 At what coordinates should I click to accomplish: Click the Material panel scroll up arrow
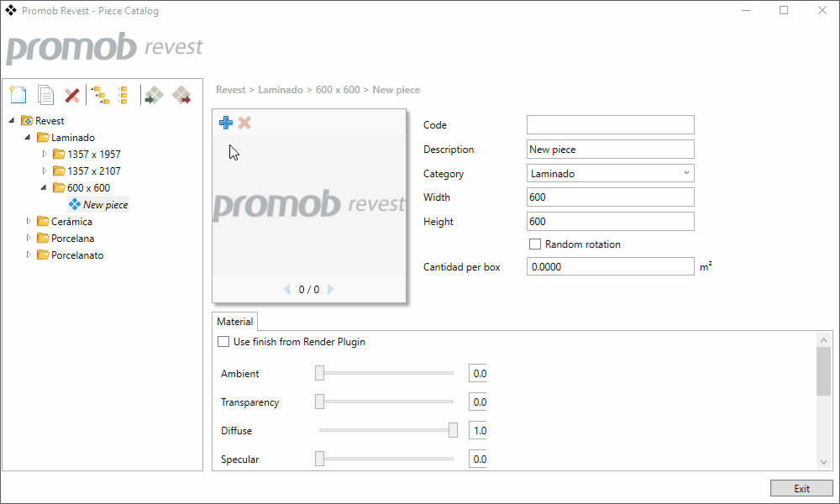point(823,339)
